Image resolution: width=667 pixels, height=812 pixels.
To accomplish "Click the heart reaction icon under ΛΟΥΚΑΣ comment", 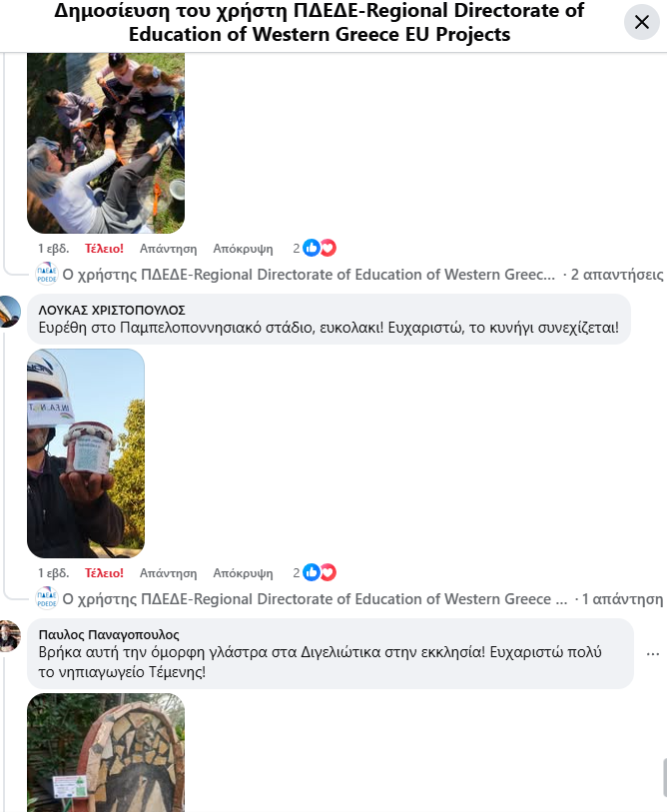I will pos(328,572).
